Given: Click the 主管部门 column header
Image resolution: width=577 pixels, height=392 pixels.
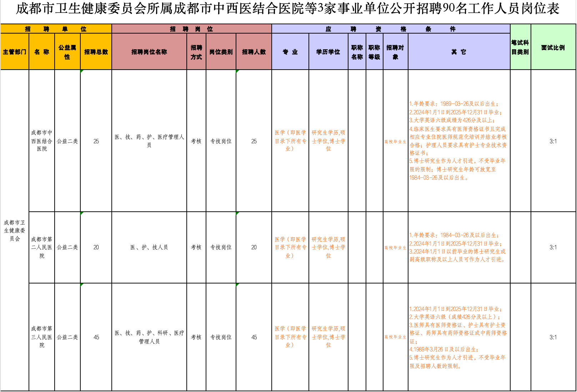Looking at the screenshot, I should coord(15,52).
